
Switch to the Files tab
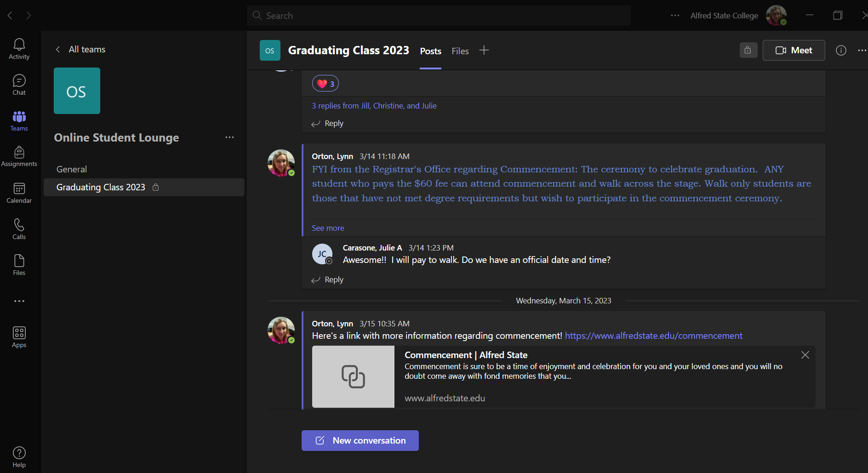pyautogui.click(x=460, y=51)
